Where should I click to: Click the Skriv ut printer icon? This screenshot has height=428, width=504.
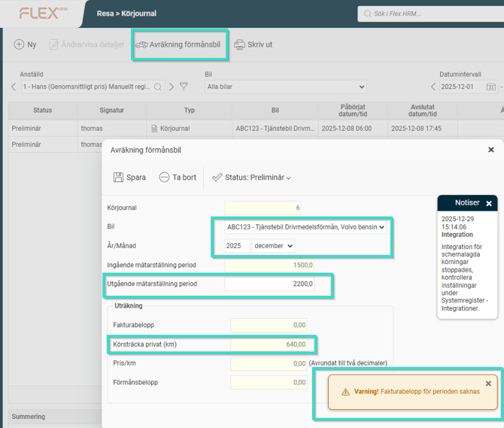(x=239, y=45)
